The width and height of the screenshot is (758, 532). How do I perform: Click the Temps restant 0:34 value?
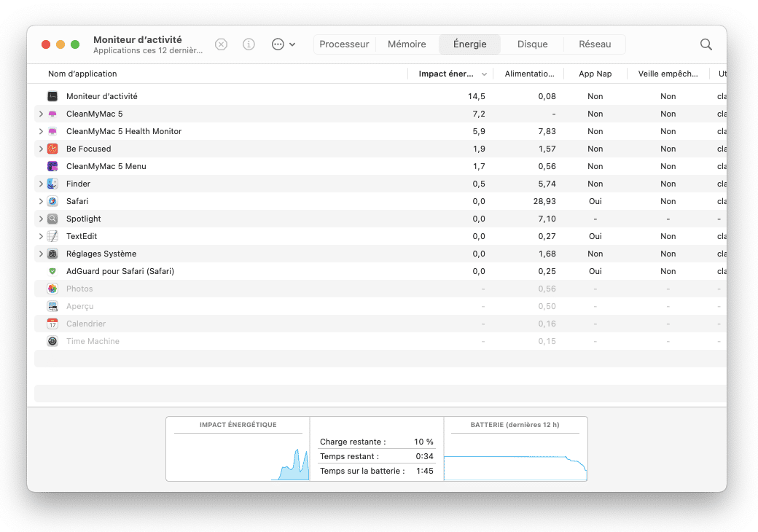[424, 456]
